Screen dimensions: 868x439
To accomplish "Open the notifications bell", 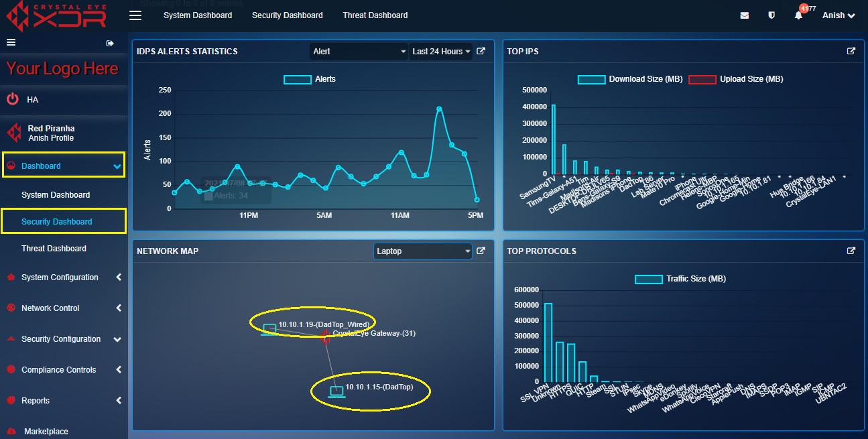I will 798,15.
